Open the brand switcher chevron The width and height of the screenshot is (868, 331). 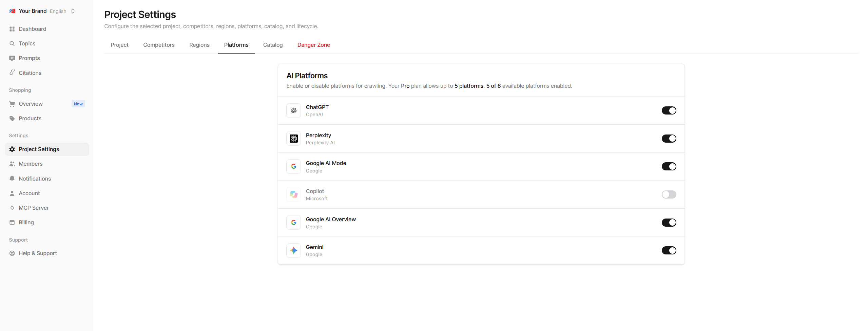(x=73, y=11)
